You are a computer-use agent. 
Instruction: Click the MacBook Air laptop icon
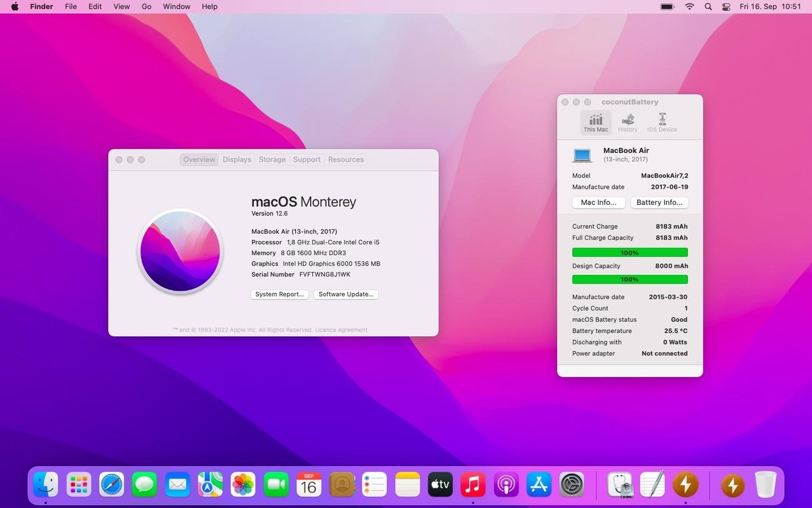582,155
